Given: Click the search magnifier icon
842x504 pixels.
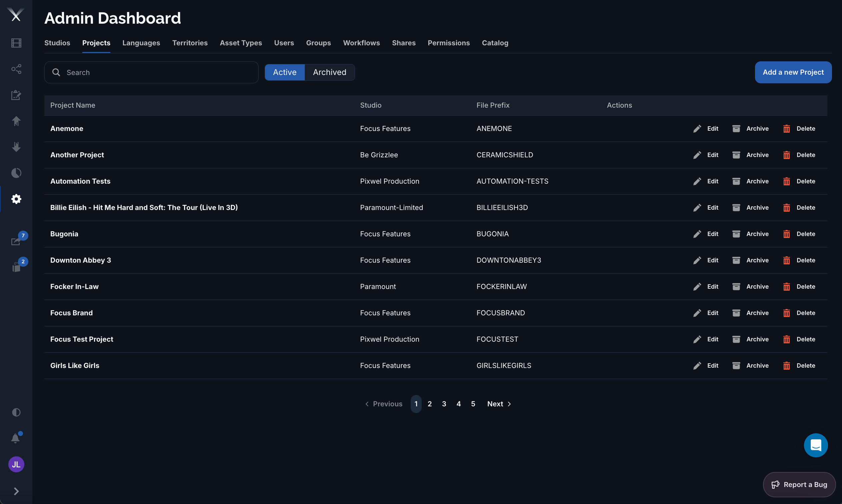Looking at the screenshot, I should tap(56, 72).
